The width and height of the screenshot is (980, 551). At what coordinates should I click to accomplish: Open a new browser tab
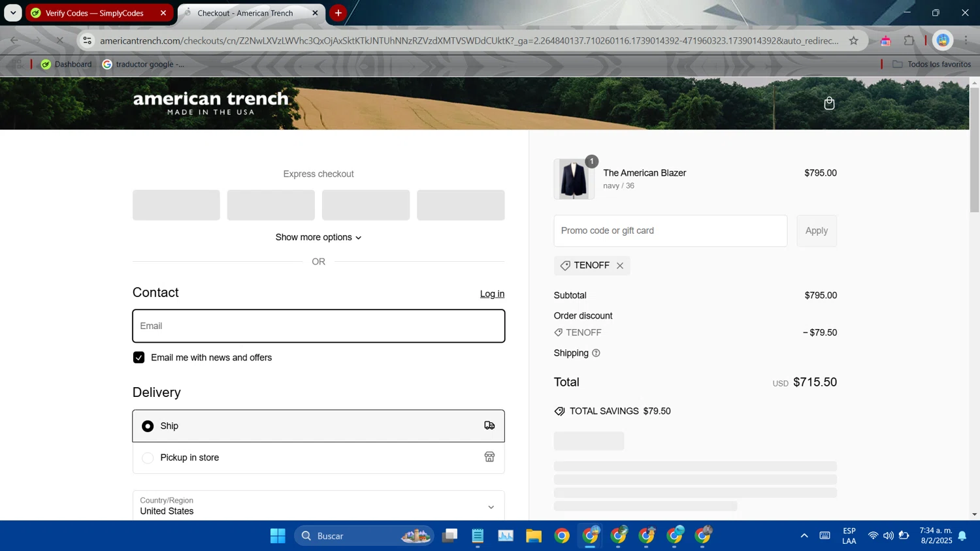point(338,13)
